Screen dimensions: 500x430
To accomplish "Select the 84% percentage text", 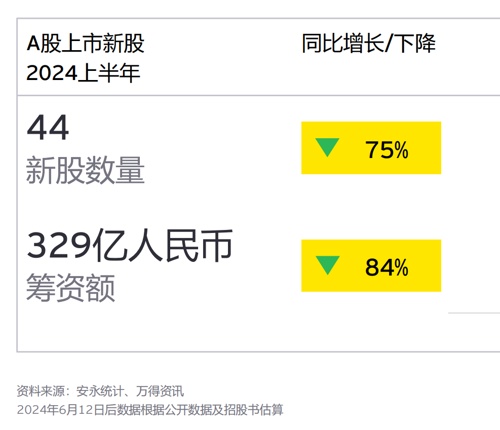I will 387,267.
